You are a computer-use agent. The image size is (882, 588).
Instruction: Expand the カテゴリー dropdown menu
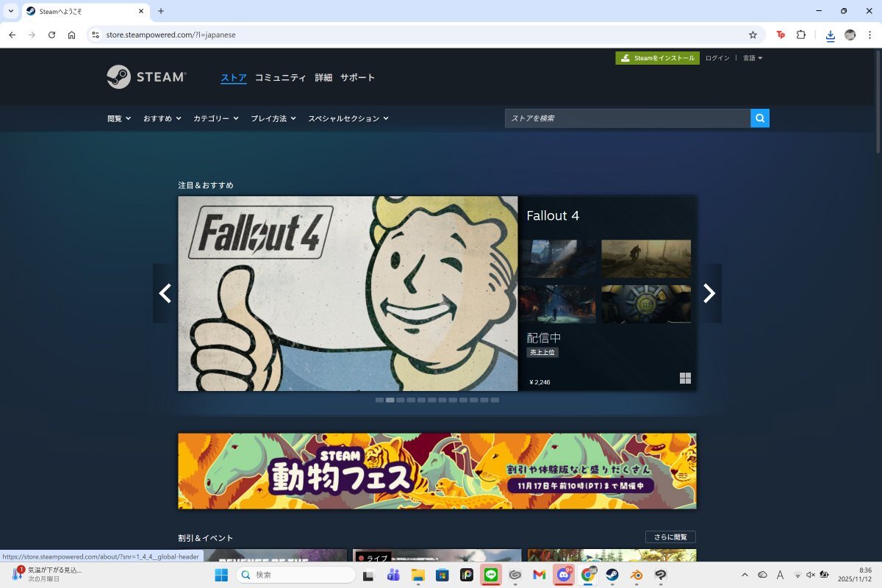coord(215,118)
